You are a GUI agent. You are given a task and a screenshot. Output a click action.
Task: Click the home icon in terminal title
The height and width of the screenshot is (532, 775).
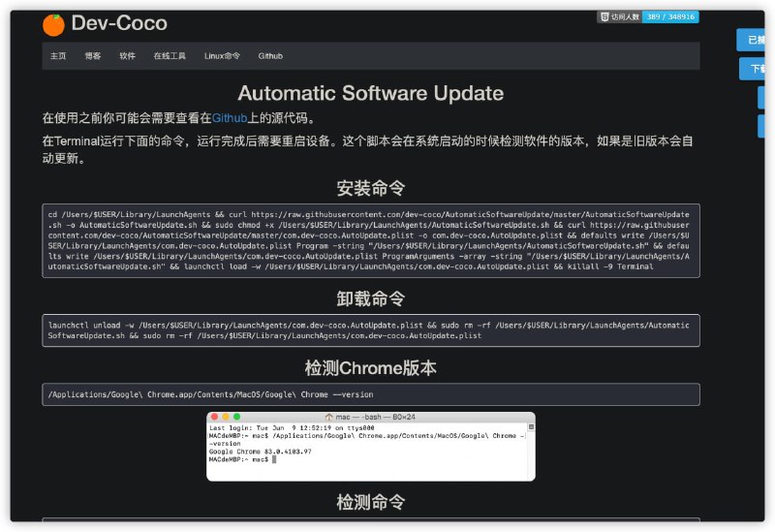(x=328, y=418)
